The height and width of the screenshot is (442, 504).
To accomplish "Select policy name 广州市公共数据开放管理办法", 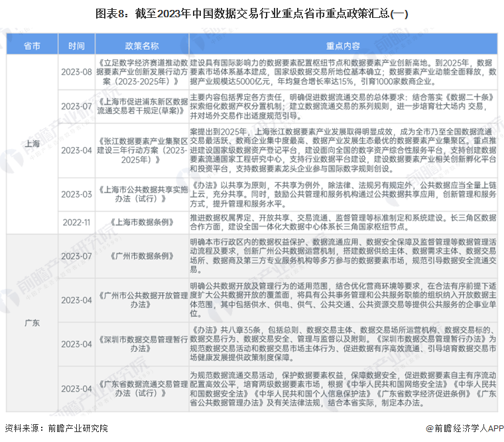I will point(142,300).
